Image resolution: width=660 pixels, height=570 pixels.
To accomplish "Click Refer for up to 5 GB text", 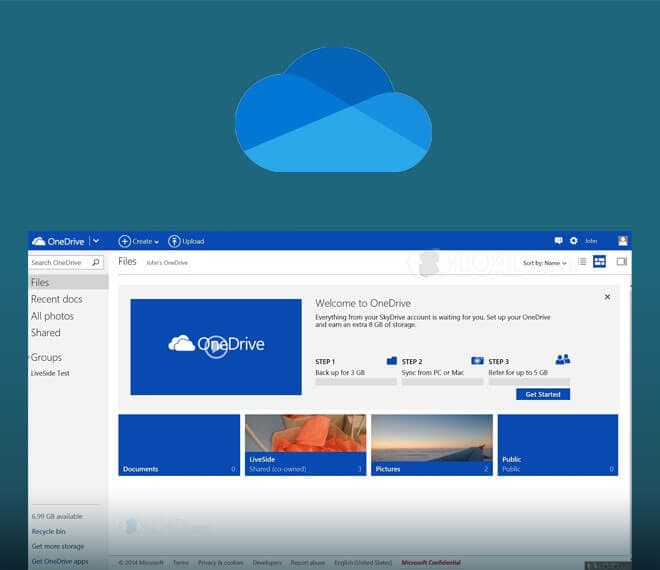I will point(518,373).
